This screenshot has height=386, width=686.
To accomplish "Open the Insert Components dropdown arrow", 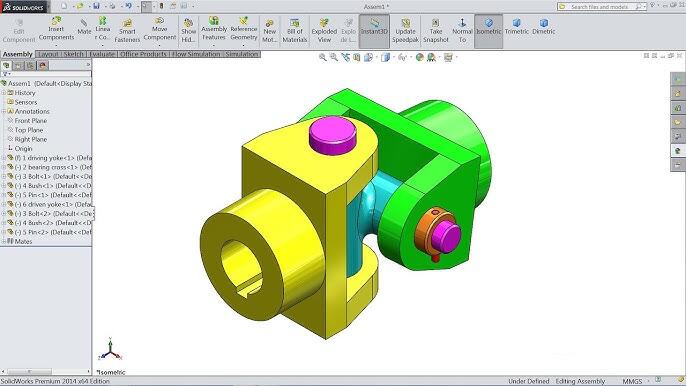I will click(56, 45).
